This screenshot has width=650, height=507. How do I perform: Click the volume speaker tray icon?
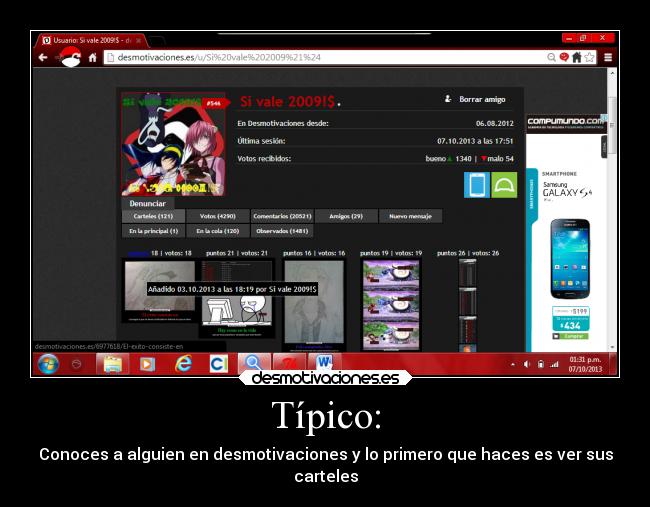(527, 364)
